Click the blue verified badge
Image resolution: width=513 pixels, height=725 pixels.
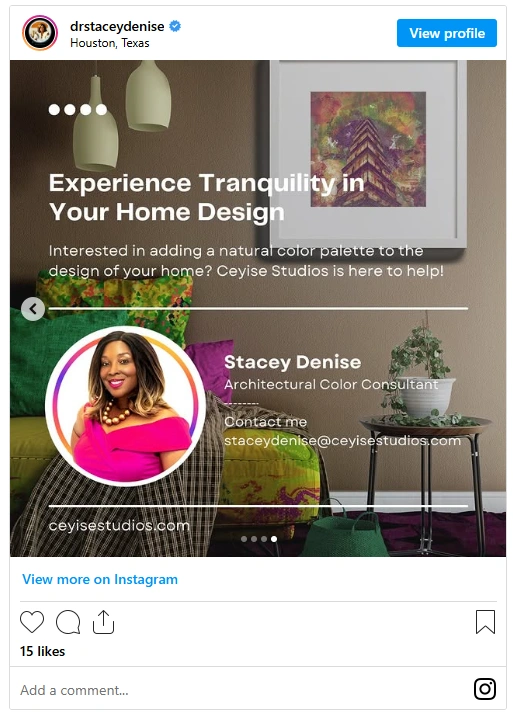(175, 26)
